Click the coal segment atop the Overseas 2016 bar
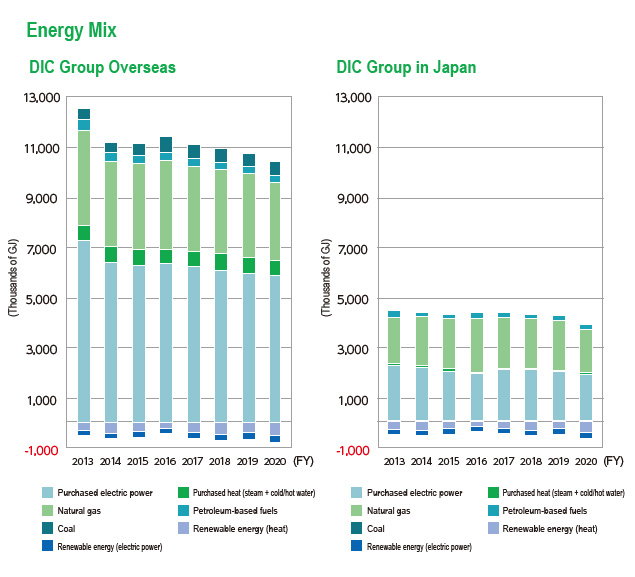This screenshot has height=577, width=635. tap(166, 145)
